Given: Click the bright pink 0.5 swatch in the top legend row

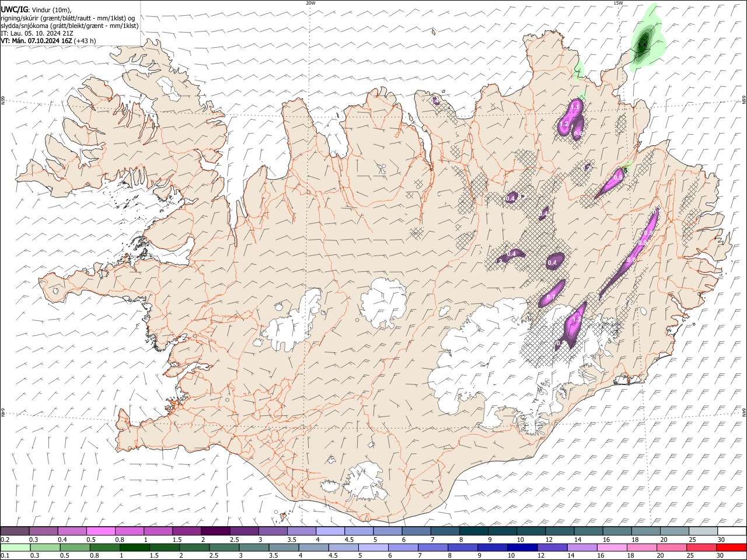Looking at the screenshot, I should pos(101,531).
